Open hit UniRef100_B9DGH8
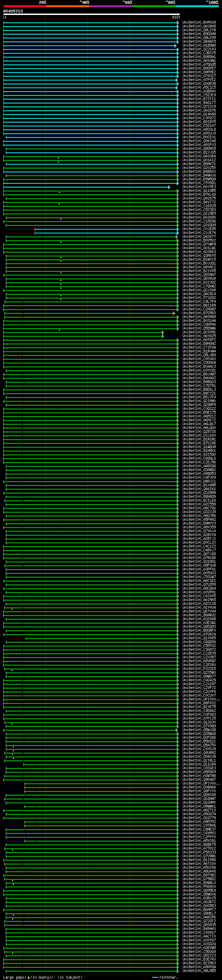The height and width of the screenshot is (980, 222). [199, 34]
